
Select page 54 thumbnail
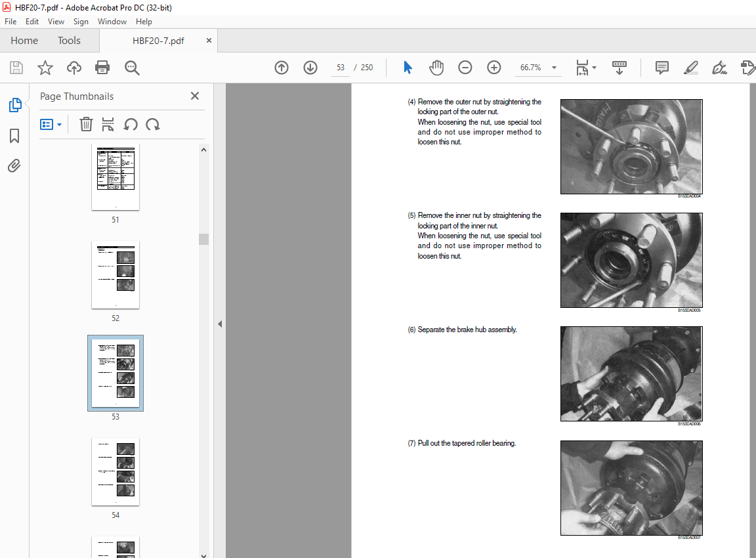115,471
